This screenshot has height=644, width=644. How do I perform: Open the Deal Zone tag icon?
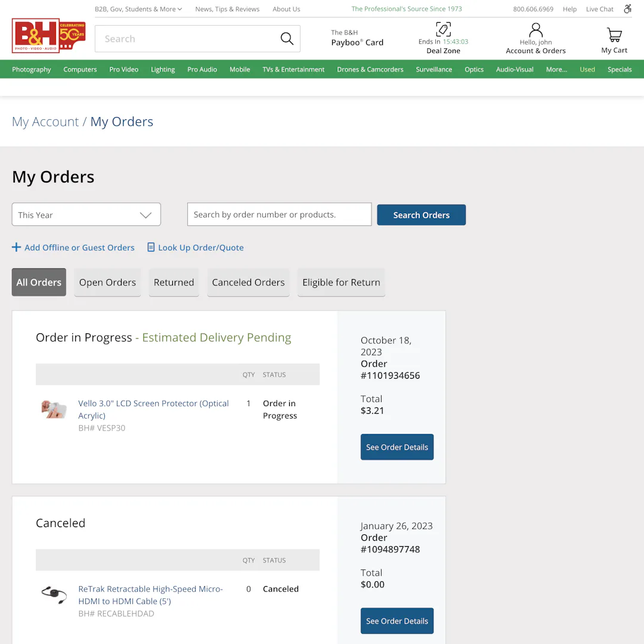(x=443, y=29)
